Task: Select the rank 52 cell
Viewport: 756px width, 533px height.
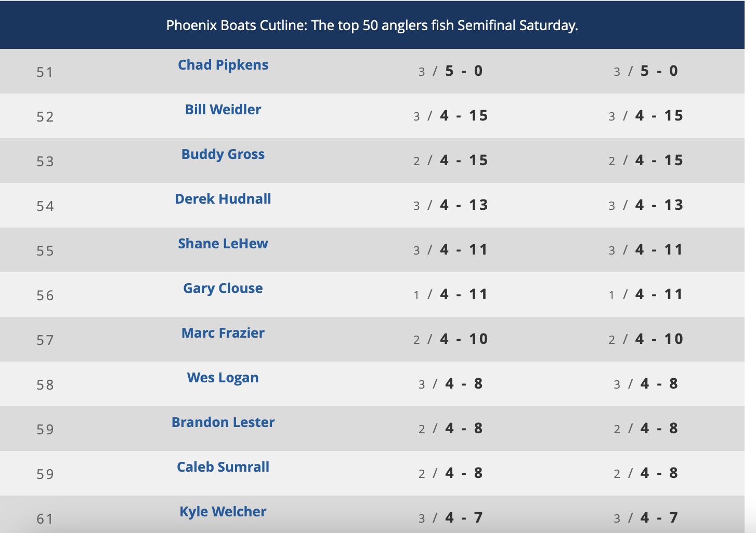Action: pos(45,117)
